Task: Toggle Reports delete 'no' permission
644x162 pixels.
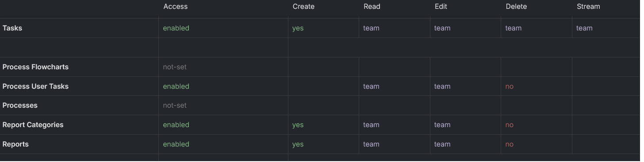Action: coord(510,144)
